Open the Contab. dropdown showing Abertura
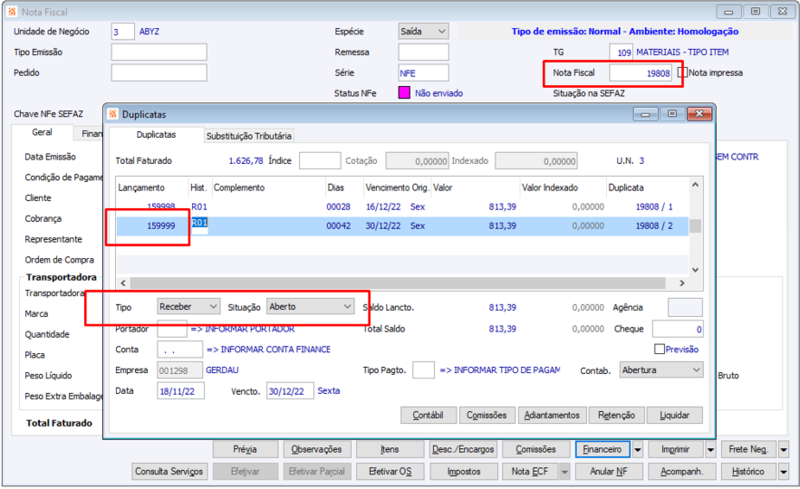This screenshot has height=489, width=800. coord(661,370)
